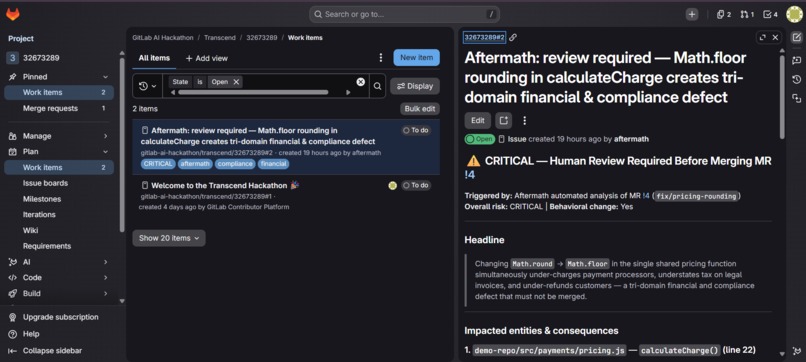Click the project avatar '3' in the sidebar
Screen dimensions: 806x362
point(13,58)
